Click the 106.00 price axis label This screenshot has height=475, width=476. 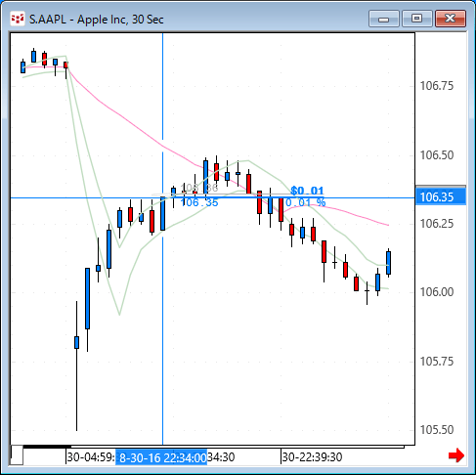[x=437, y=292]
